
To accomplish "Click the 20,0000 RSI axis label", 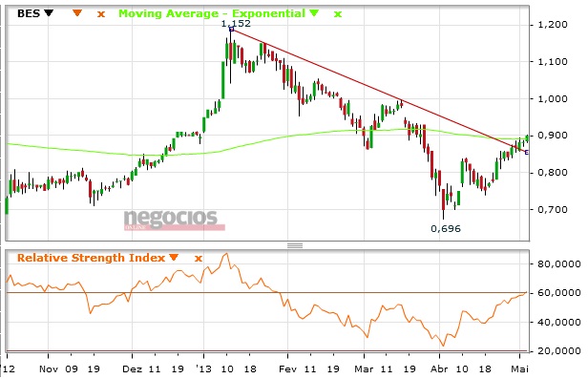I will (x=558, y=351).
